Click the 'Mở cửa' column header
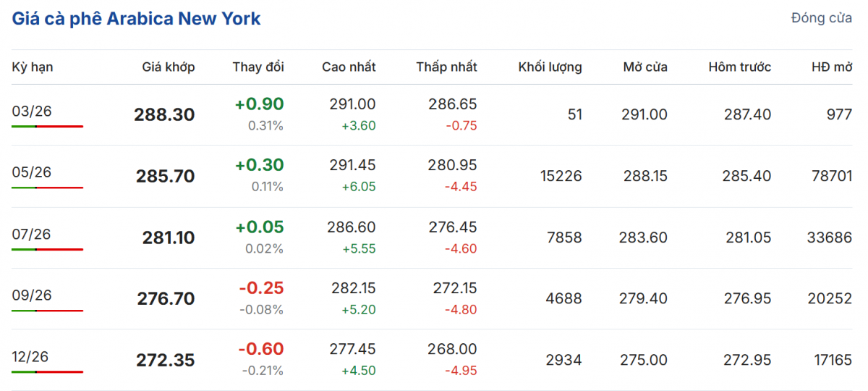Viewport: 868px width, 391px height. [645, 67]
